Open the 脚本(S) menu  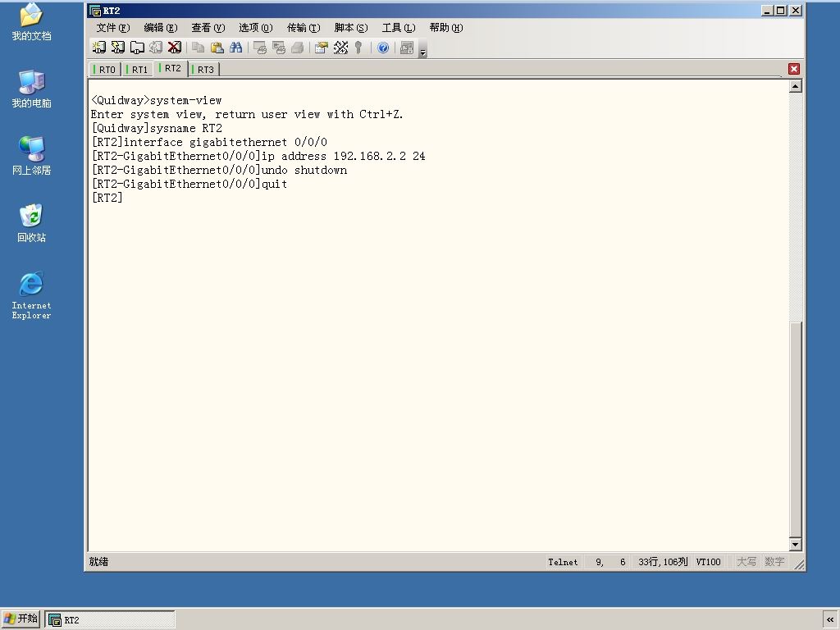tap(351, 28)
